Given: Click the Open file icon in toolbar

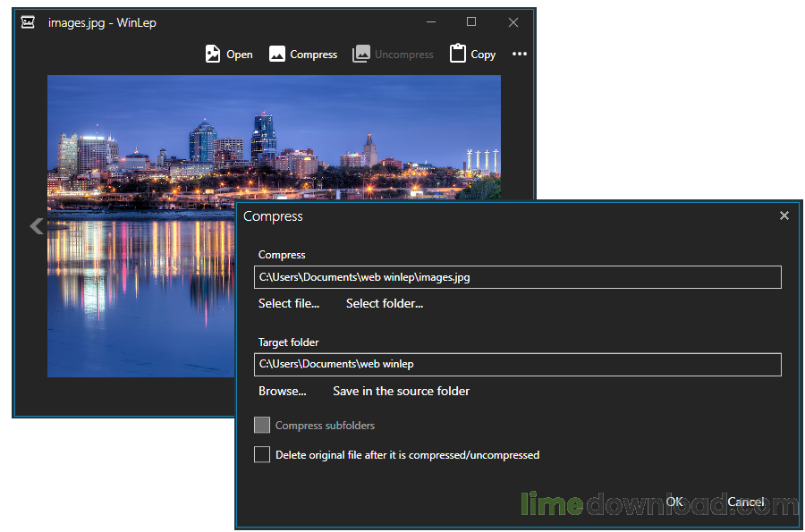Looking at the screenshot, I should (213, 55).
